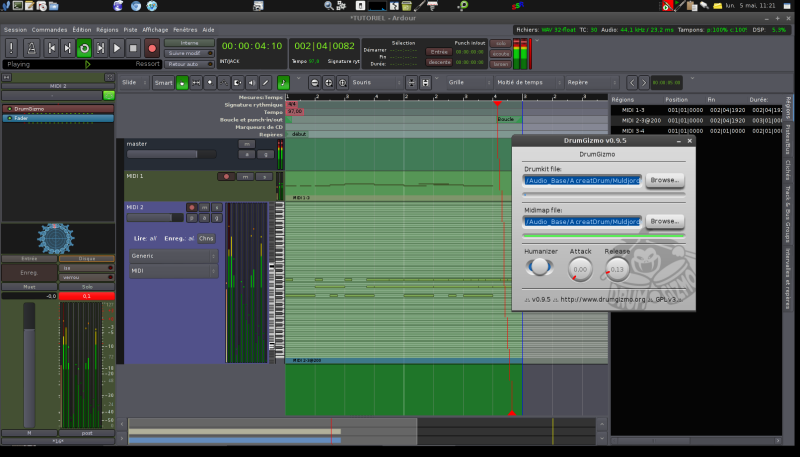Screen dimensions: 800x457
Task: Click Browse next to Drumkit file
Action: (x=664, y=180)
